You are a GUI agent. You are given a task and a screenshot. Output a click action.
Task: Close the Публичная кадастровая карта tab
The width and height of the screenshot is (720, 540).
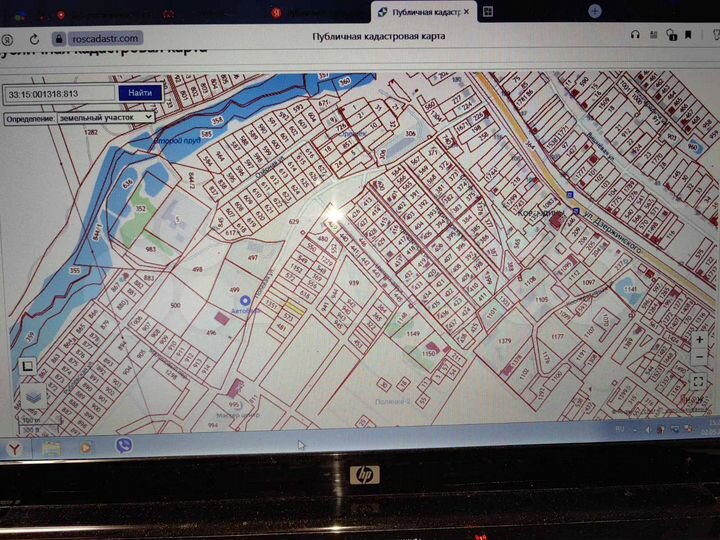(x=466, y=12)
